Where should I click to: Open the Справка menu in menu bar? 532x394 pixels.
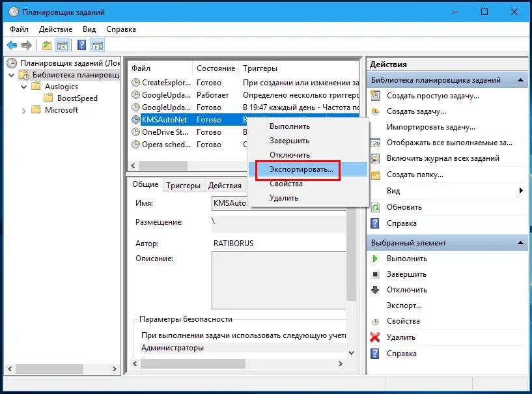tap(121, 29)
